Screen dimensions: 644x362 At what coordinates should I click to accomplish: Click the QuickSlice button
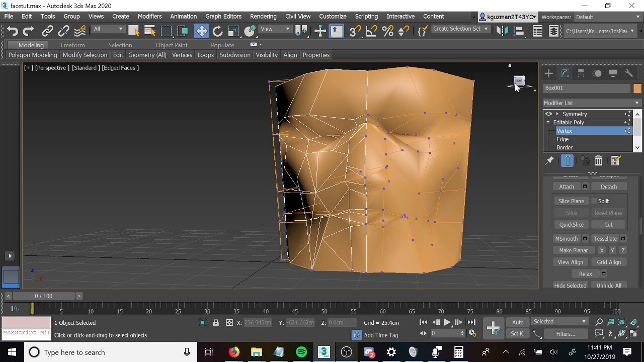572,225
